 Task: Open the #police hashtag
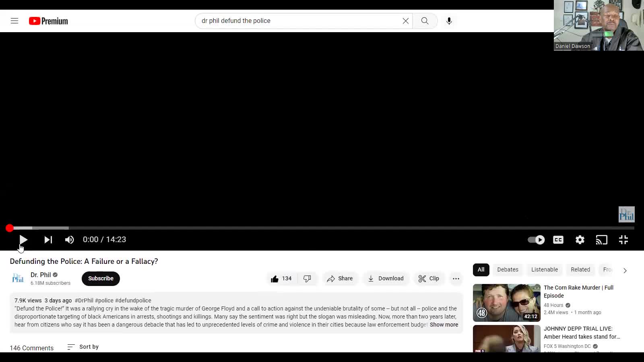[104, 300]
